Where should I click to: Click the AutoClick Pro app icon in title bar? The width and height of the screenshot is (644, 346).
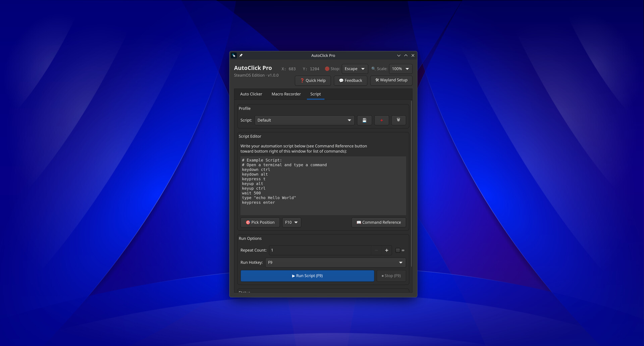pyautogui.click(x=234, y=56)
